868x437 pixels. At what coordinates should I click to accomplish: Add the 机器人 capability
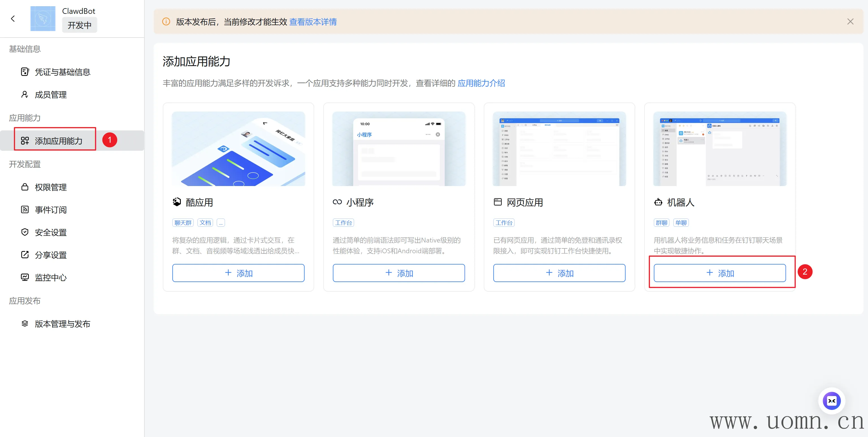click(x=719, y=273)
